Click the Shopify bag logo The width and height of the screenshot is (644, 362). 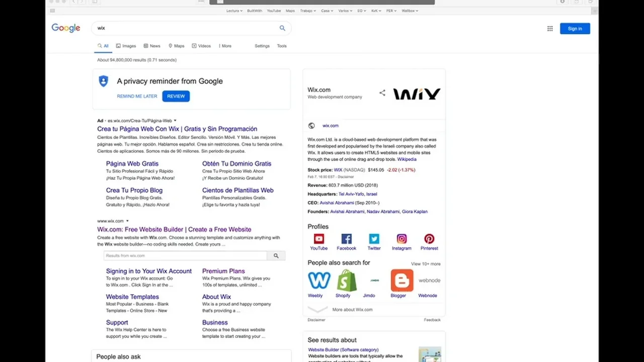click(347, 281)
